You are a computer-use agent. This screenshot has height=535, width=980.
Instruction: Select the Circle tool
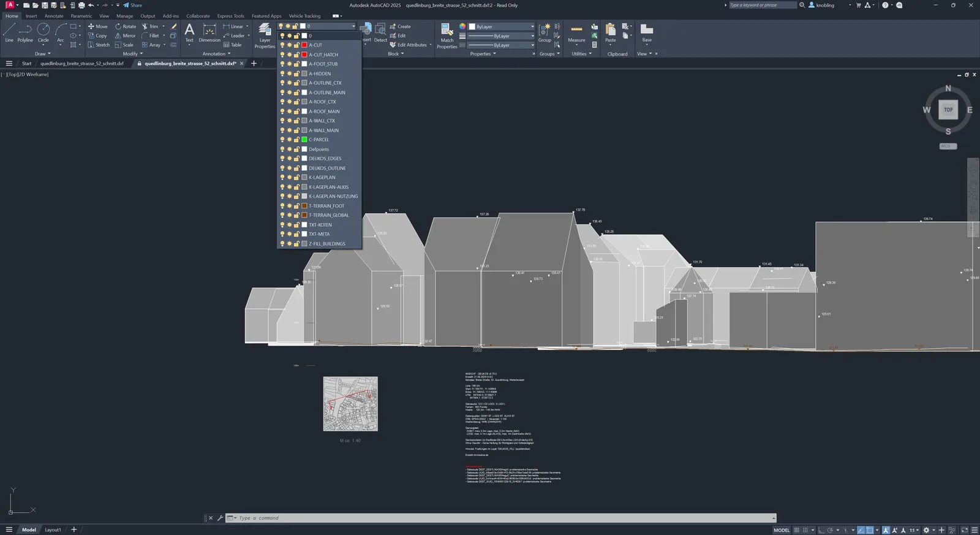(x=43, y=33)
